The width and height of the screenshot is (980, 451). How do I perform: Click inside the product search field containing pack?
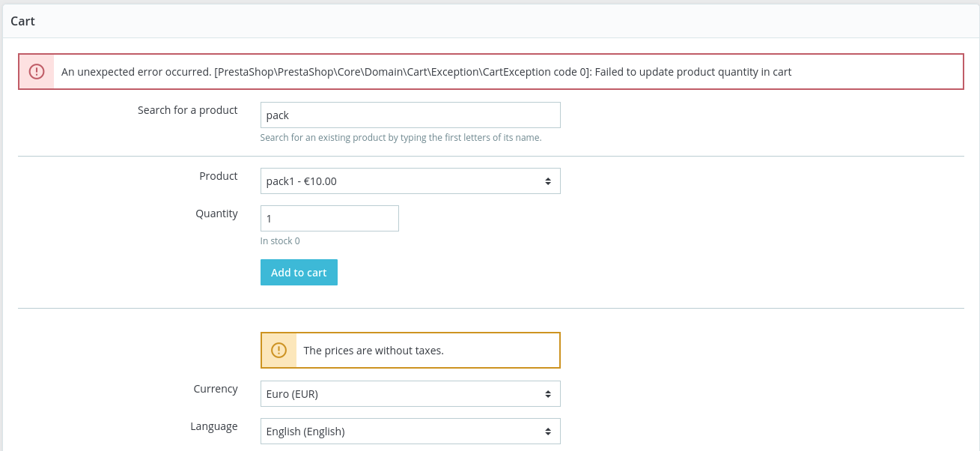pos(410,115)
